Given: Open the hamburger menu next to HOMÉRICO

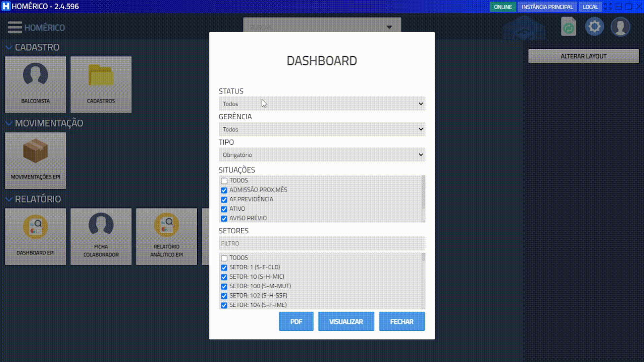Looking at the screenshot, I should pos(15,27).
